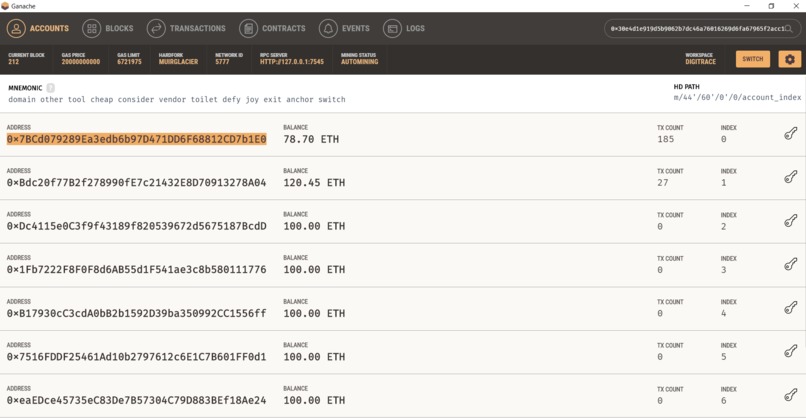Minimize the Ganache window
Viewport: 806px width, 418px height.
[x=747, y=6]
